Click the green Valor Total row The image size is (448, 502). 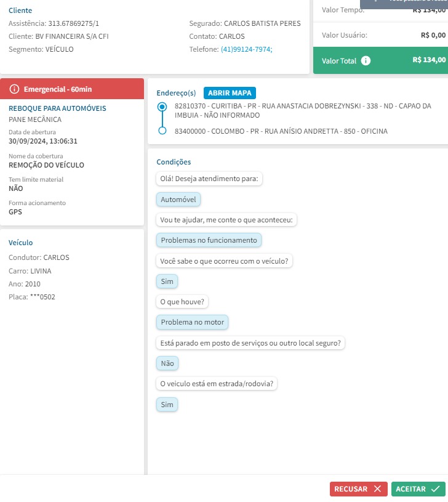pyautogui.click(x=380, y=60)
